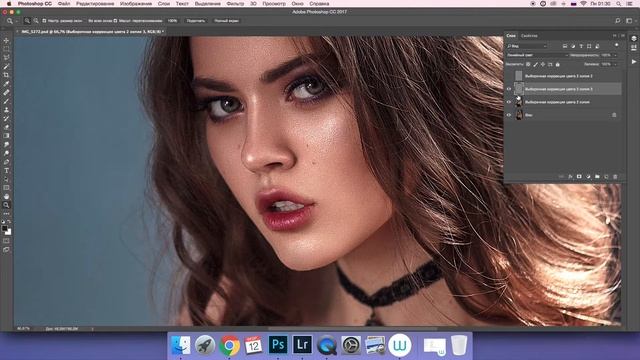Show visibility of top layer копия 2
The image size is (640, 360).
click(509, 76)
